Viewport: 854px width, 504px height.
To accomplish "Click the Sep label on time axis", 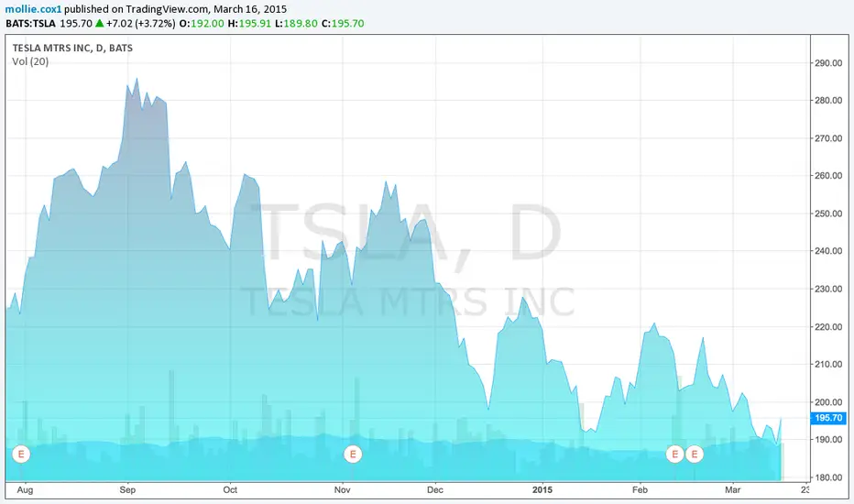I will click(127, 490).
